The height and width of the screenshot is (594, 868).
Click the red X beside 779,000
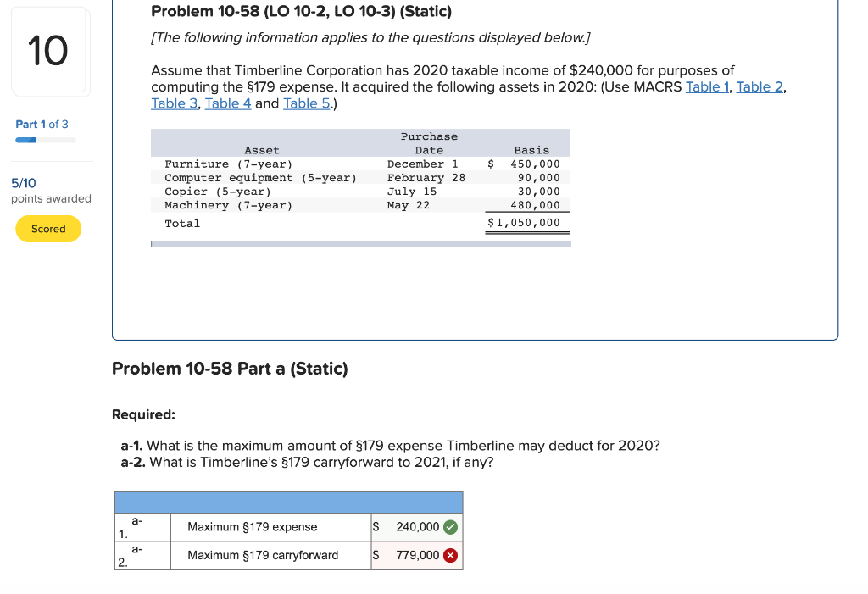pos(450,556)
